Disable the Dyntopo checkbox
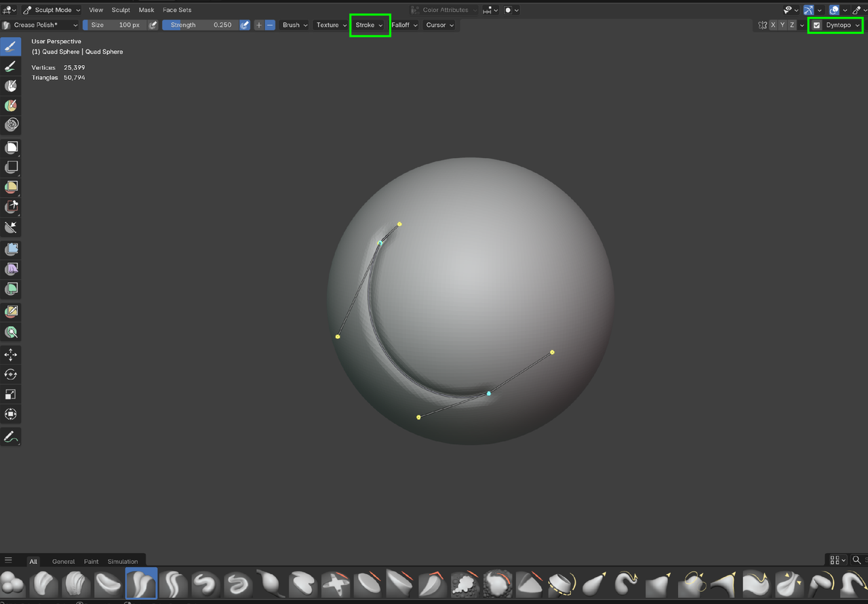The height and width of the screenshot is (604, 868). pyautogui.click(x=817, y=25)
